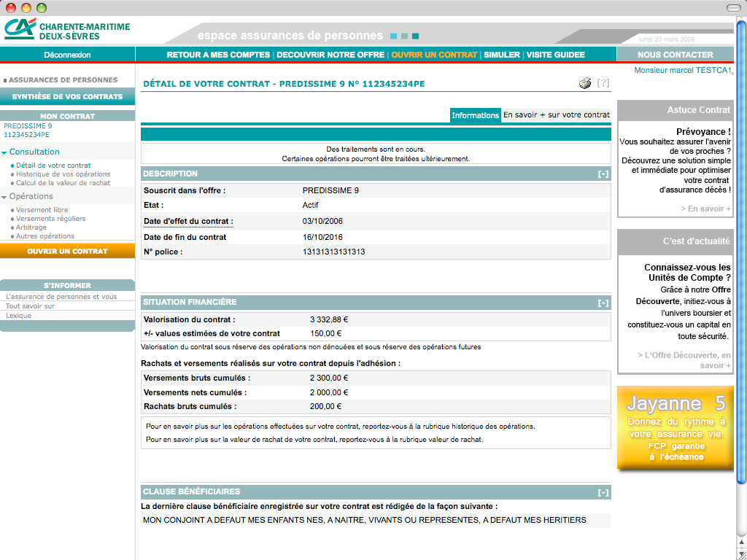Viewport: 747px width, 560px height.
Task: Click En savoir + in Astuce Contrat
Action: coord(705,209)
